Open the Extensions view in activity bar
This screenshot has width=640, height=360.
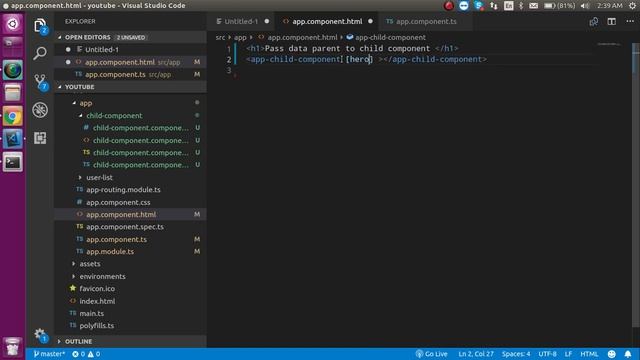40,138
